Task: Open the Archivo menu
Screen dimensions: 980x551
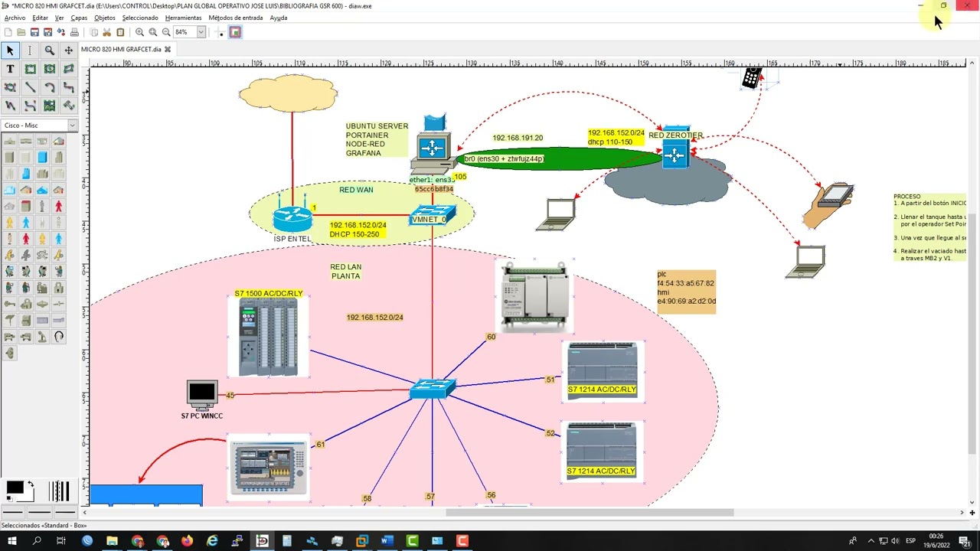Action: [15, 18]
